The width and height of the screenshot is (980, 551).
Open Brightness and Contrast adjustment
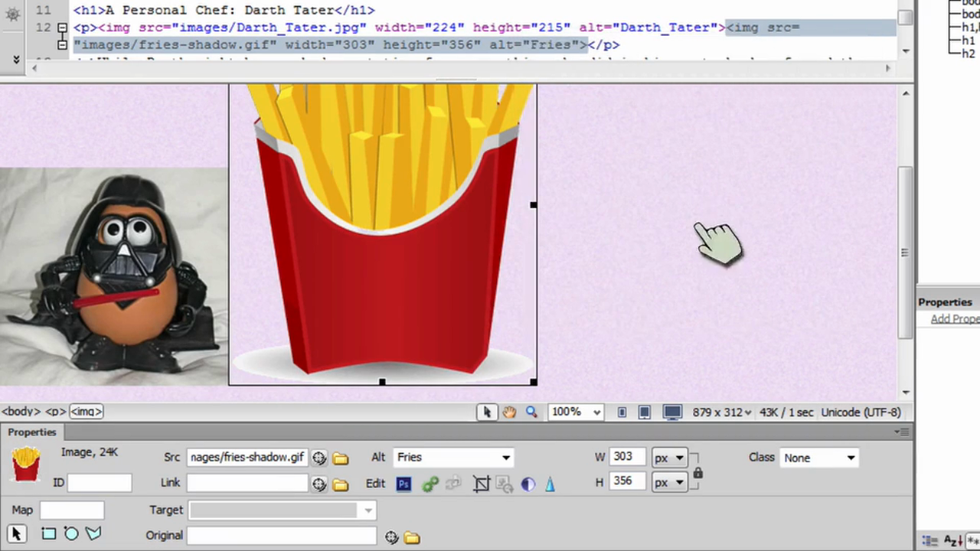[x=528, y=483]
